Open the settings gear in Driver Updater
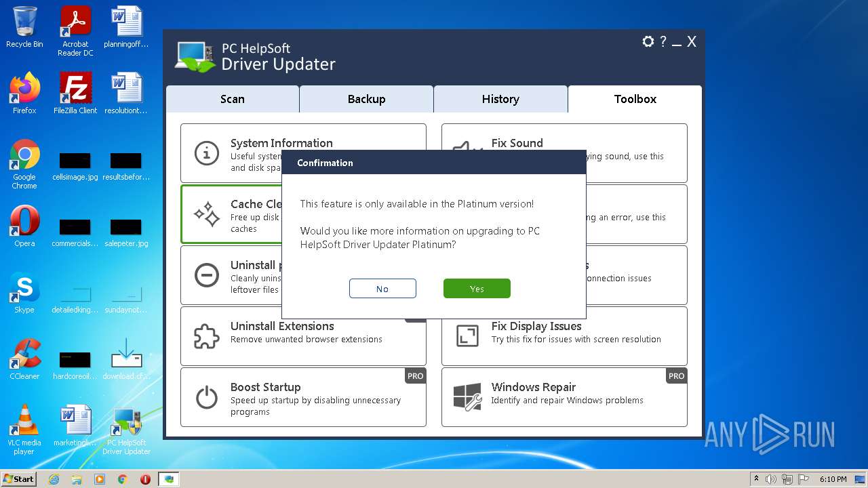The width and height of the screenshot is (868, 488). point(648,42)
